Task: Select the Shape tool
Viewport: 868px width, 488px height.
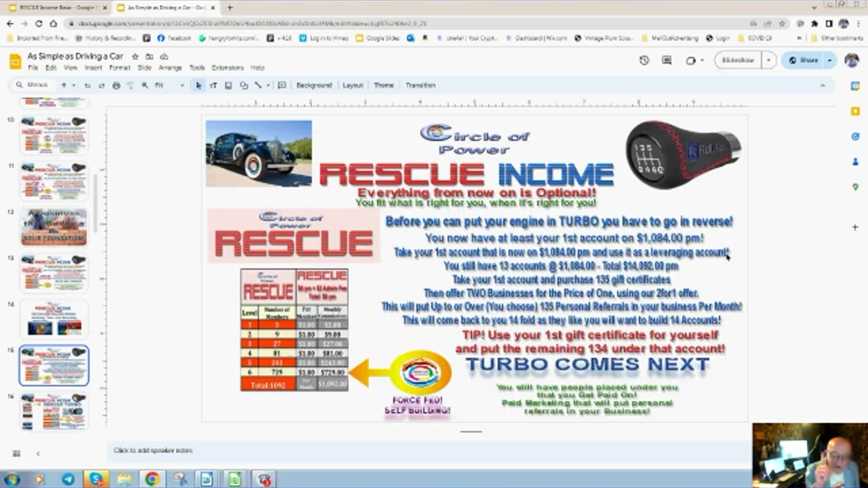Action: point(243,85)
